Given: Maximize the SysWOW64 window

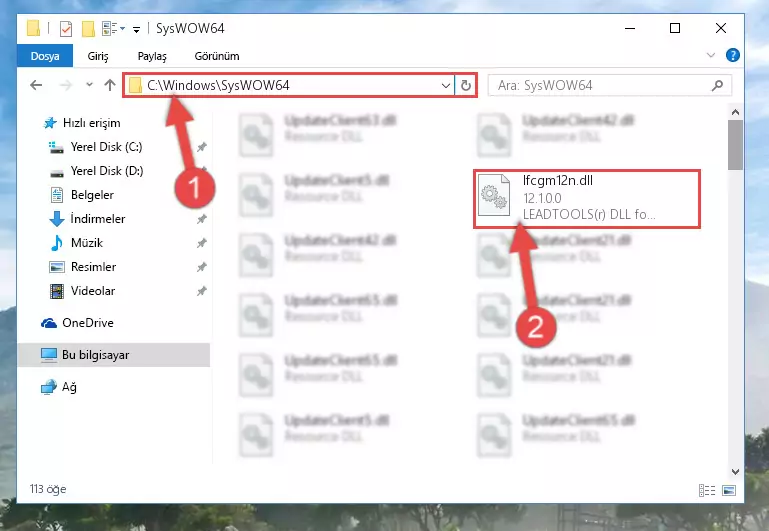Looking at the screenshot, I should point(675,28).
